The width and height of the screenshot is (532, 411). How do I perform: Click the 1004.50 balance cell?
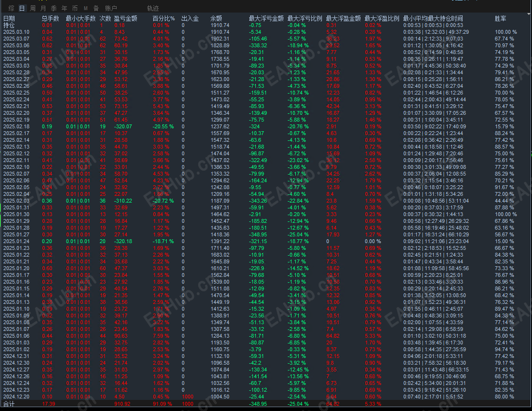[220, 397]
